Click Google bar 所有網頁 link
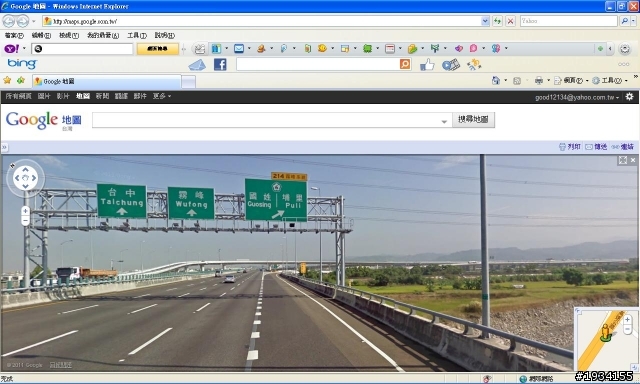This screenshot has width=640, height=384. point(18,96)
